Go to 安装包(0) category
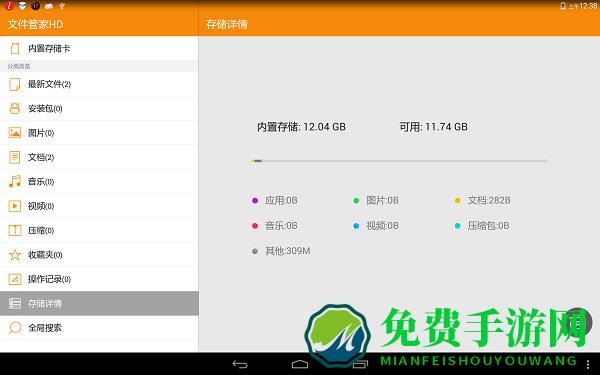The image size is (600, 375). [x=99, y=109]
